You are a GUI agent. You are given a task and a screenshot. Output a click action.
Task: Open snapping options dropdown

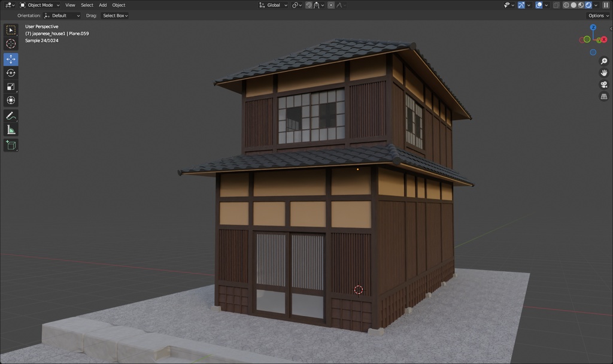pyautogui.click(x=318, y=5)
